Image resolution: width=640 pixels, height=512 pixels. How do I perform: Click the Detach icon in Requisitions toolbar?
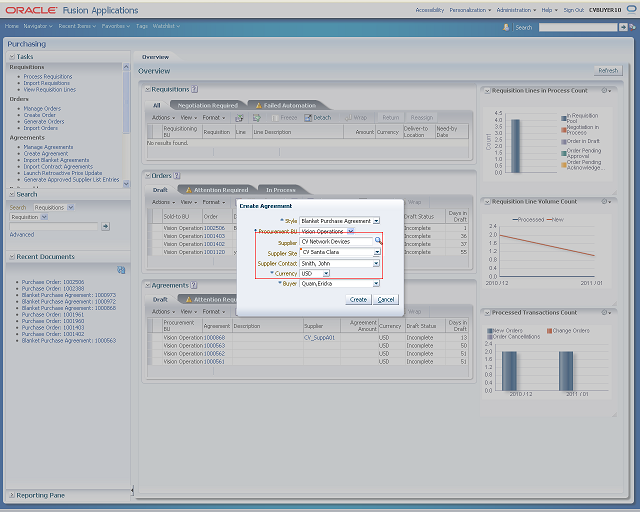[x=308, y=118]
